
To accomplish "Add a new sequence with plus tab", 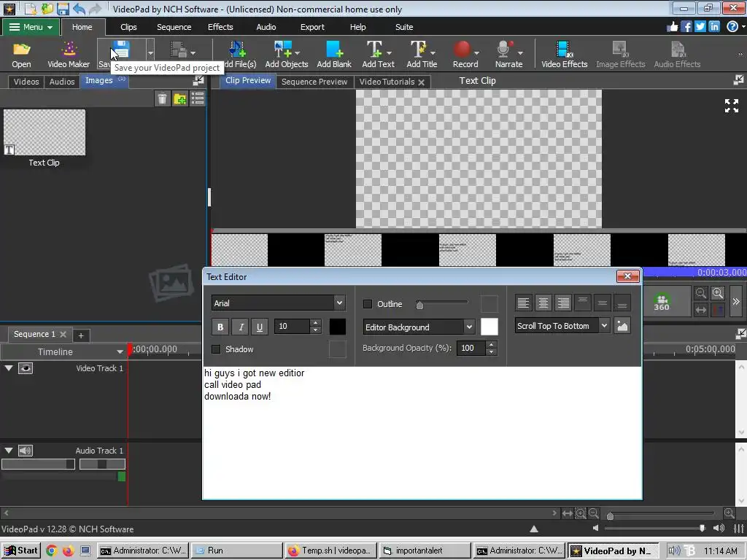I will pyautogui.click(x=81, y=335).
